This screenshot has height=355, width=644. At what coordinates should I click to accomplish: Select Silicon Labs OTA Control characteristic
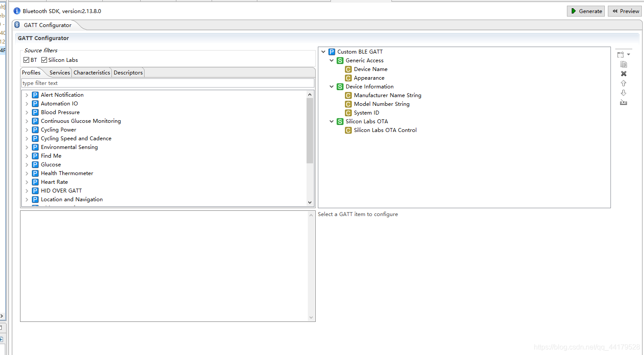pos(385,130)
